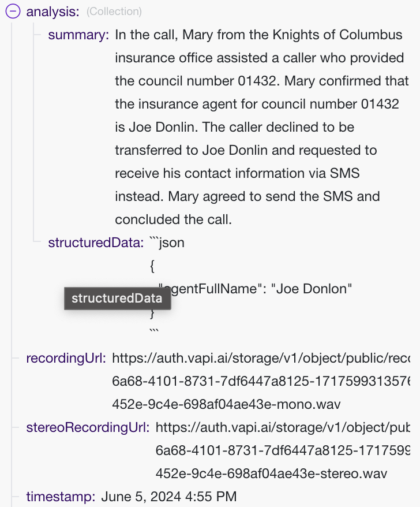This screenshot has height=507, width=420.
Task: Click the summary paragraph about Mary's call
Action: point(259,127)
